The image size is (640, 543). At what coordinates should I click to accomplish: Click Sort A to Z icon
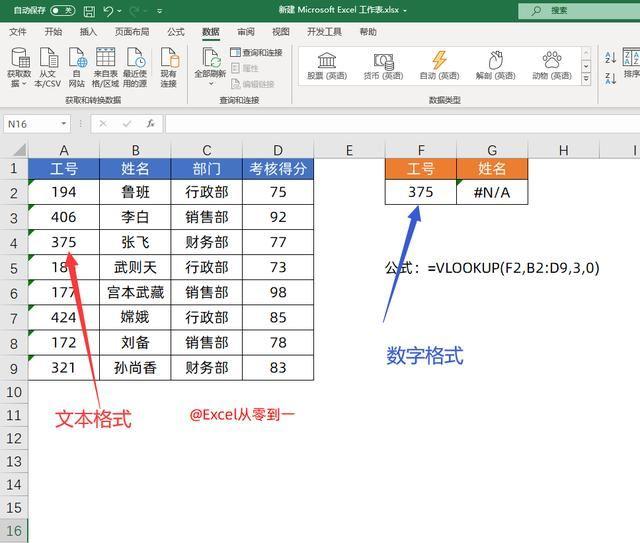tap(610, 58)
